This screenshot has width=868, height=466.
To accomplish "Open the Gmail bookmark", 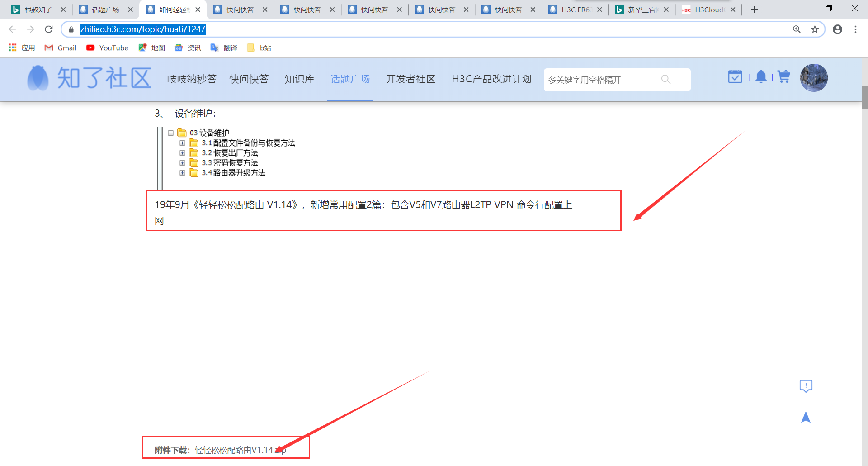I will pyautogui.click(x=60, y=48).
